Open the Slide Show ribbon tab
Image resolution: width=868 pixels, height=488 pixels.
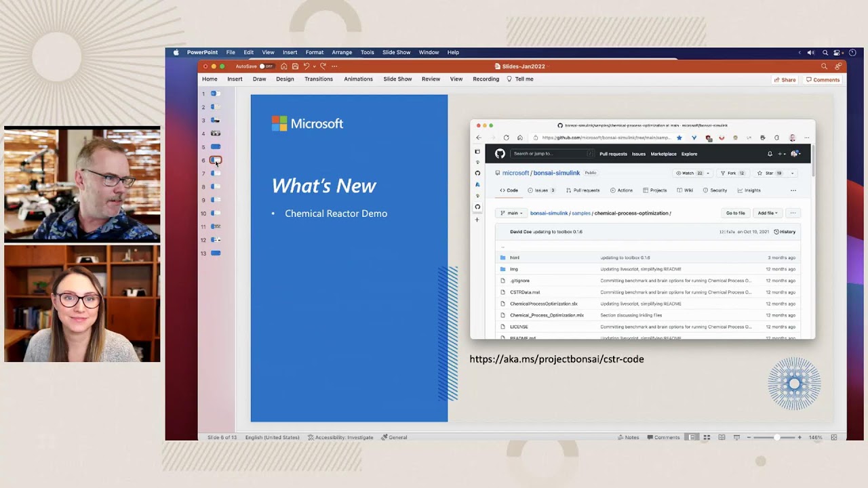click(x=397, y=79)
